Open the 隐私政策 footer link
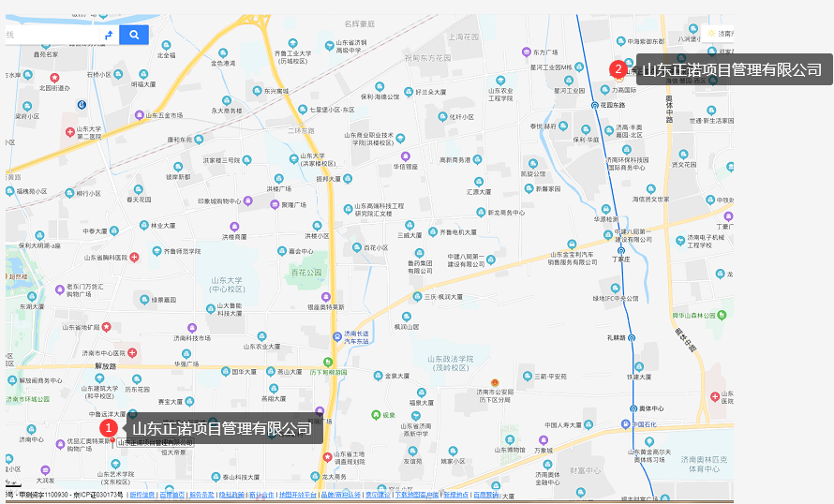 coord(231,495)
